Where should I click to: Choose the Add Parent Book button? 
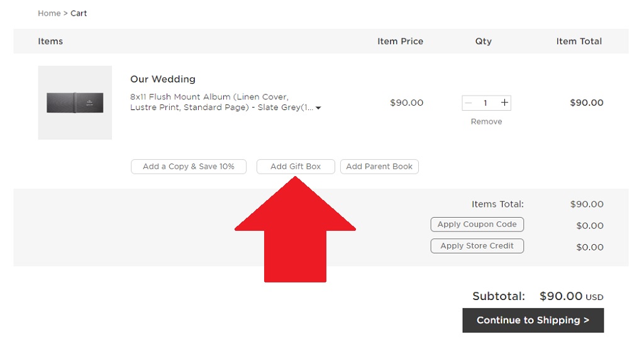379,167
